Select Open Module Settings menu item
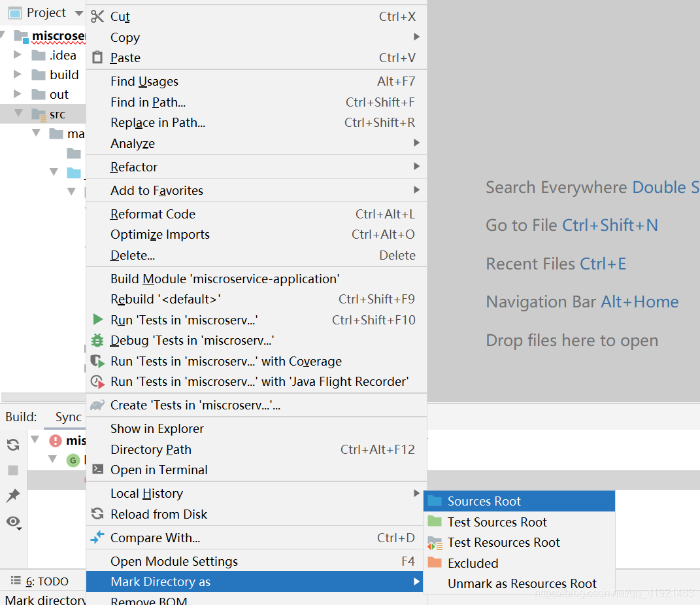 256,561
